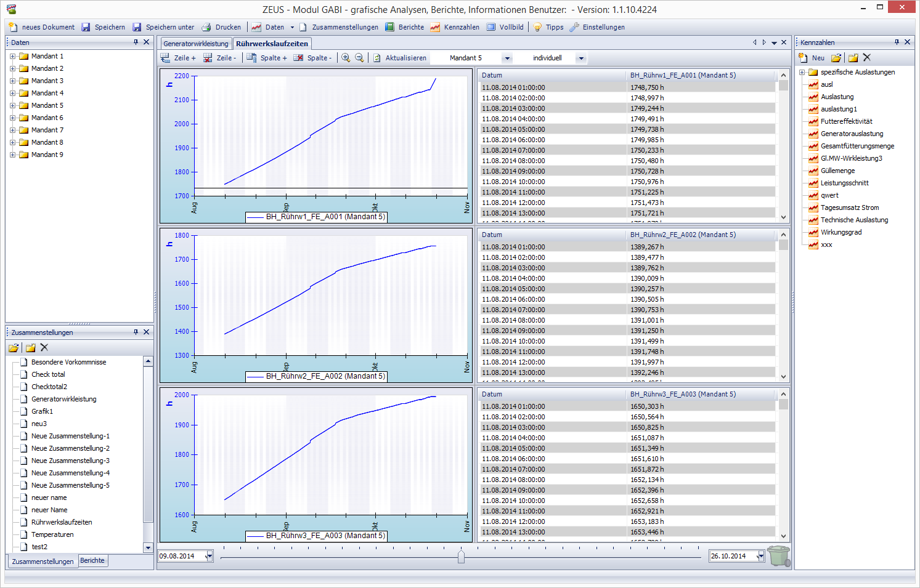920x588 pixels.
Task: Click the neues Dokument toolbar icon
Action: (x=13, y=27)
